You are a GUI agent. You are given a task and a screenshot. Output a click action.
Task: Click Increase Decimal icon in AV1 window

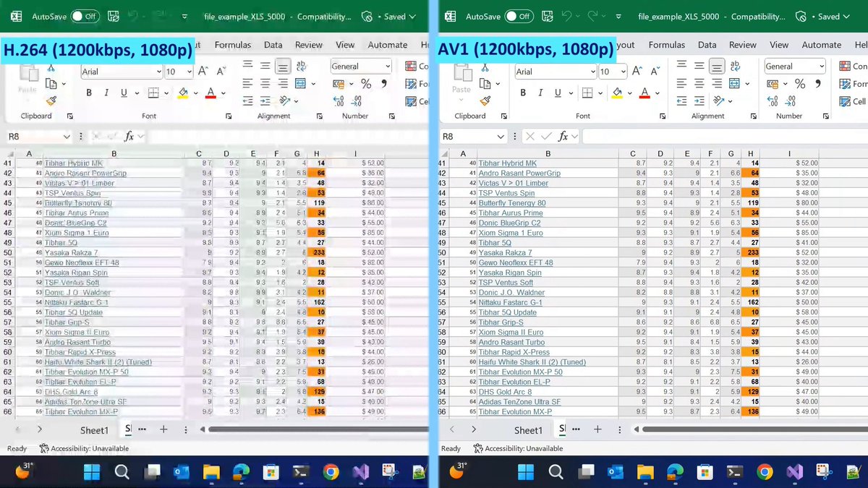point(773,101)
